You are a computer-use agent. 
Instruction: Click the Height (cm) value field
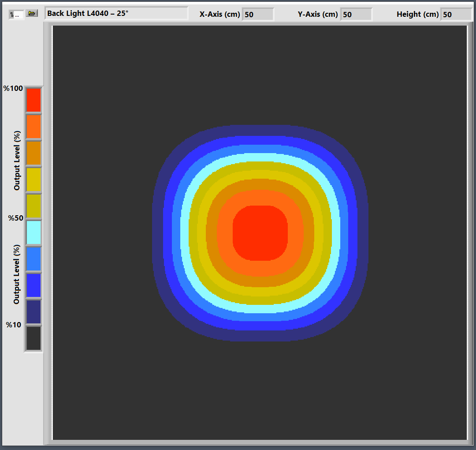pyautogui.click(x=456, y=14)
